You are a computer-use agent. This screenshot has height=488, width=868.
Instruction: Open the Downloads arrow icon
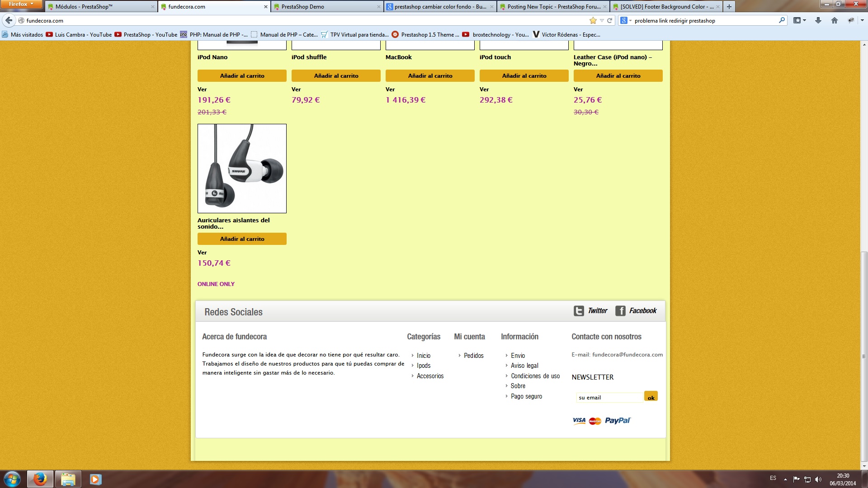(818, 20)
